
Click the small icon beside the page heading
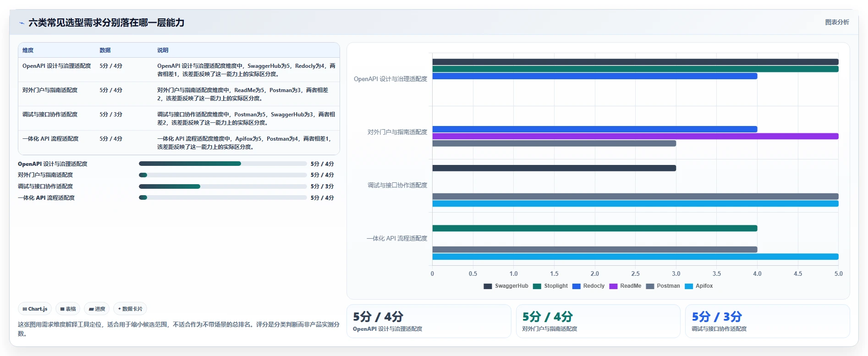click(22, 23)
